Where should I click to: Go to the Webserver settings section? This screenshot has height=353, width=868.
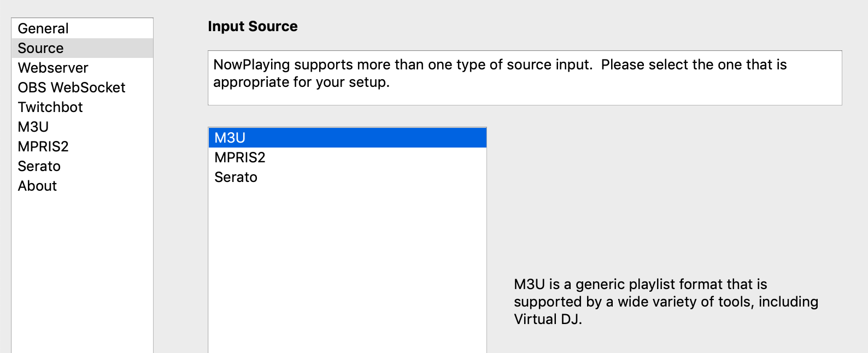point(53,68)
